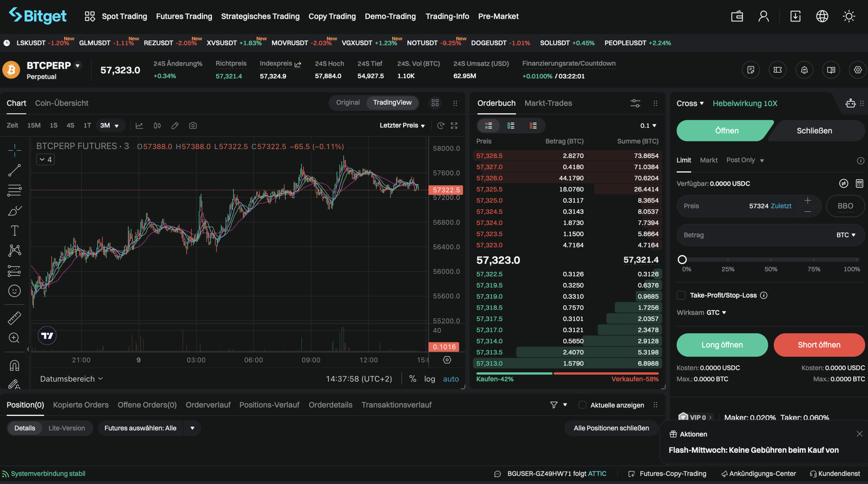Open the order notes icon
The width and height of the screenshot is (868, 484).
click(751, 70)
